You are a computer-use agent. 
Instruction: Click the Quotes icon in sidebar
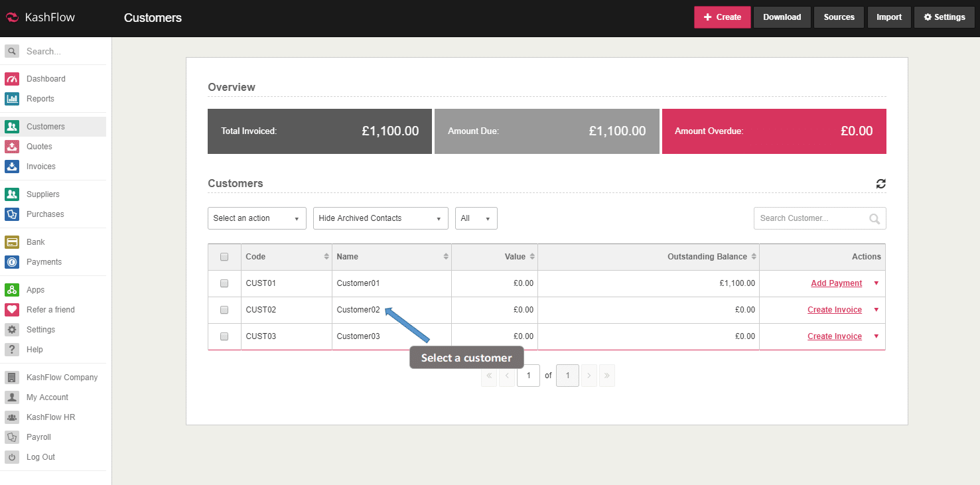(x=12, y=147)
